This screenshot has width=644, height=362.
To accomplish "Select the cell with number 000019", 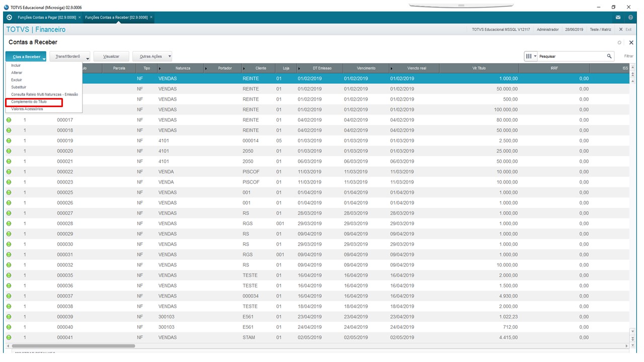I will [65, 141].
